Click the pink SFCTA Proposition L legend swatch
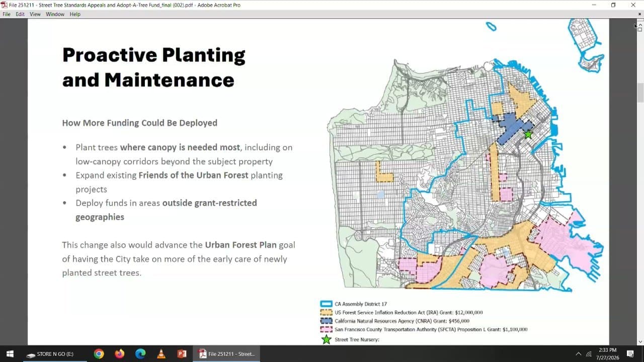 [x=327, y=329]
